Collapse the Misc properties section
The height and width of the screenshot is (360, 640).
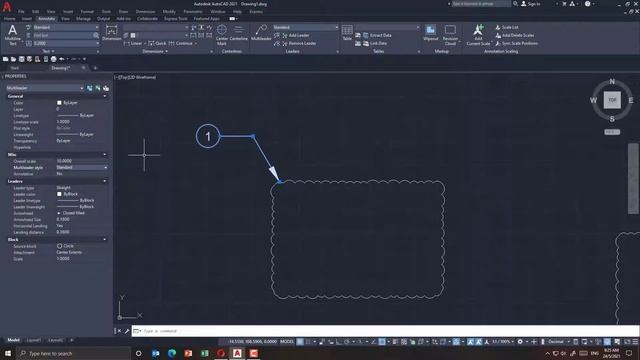105,155
